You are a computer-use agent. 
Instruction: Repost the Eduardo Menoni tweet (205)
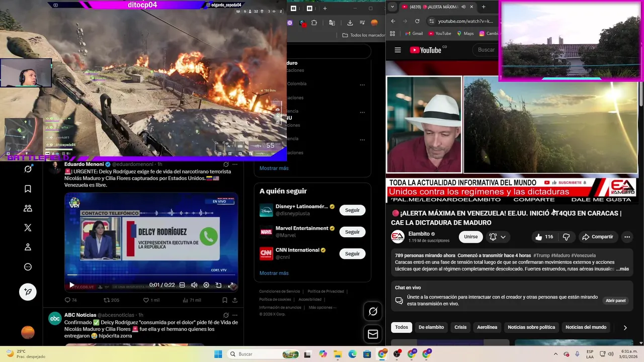pyautogui.click(x=111, y=300)
